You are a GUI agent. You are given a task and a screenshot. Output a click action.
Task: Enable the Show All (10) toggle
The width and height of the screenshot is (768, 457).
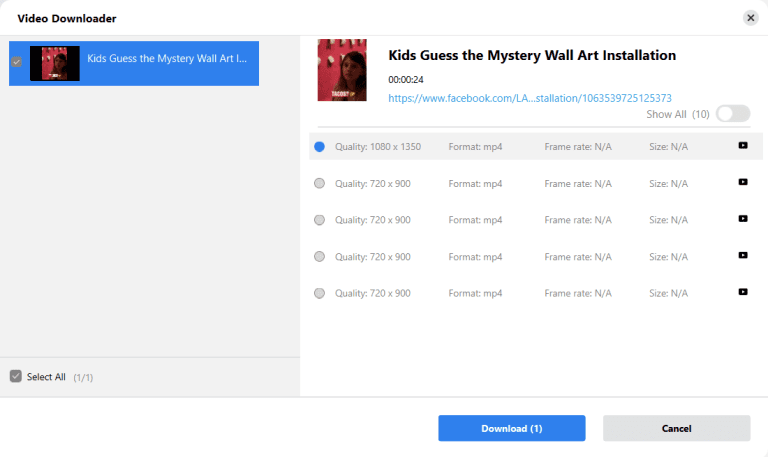(x=732, y=114)
